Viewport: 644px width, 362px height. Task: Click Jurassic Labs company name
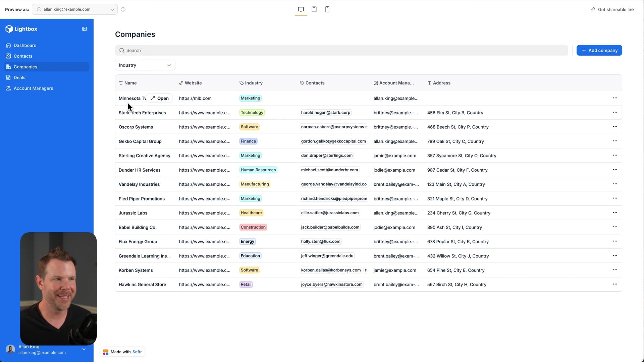click(x=133, y=213)
